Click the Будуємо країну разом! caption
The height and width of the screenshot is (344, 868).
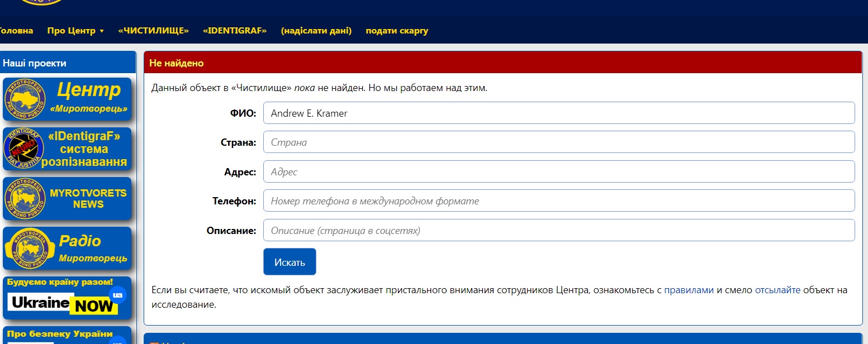60,282
